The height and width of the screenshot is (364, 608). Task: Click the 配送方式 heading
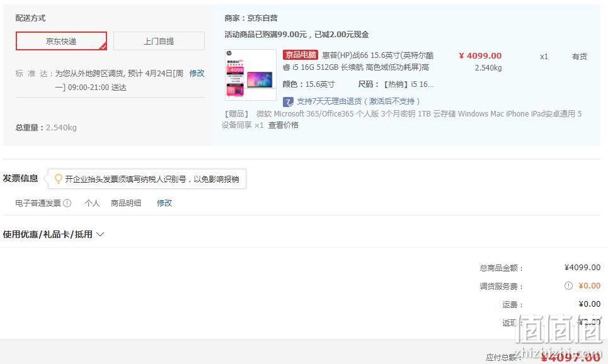pos(30,18)
